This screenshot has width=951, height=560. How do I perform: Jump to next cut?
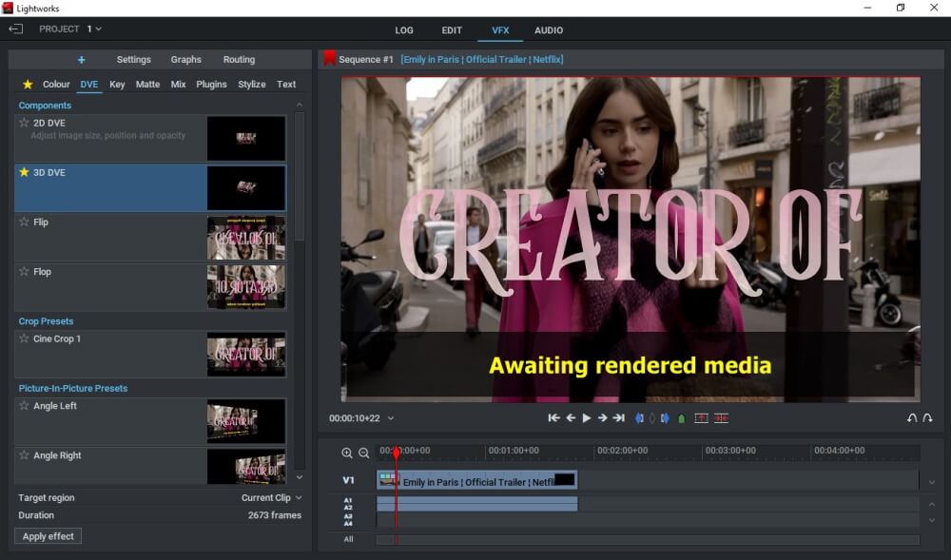coord(619,417)
